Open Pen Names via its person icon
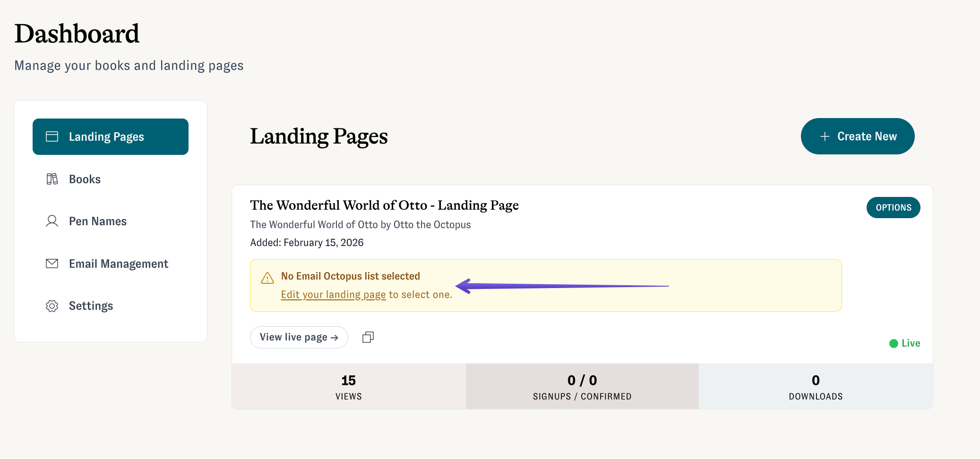Screen dimensions: 980x459 tap(52, 221)
